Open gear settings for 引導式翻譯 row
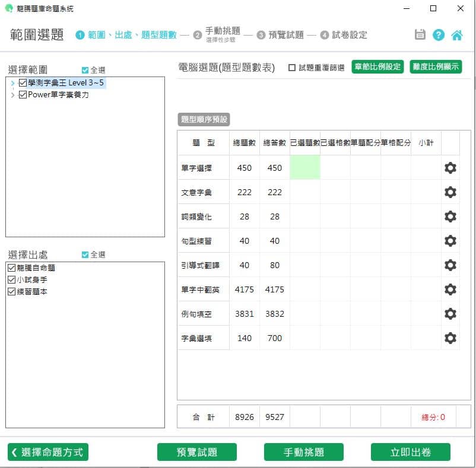Viewport: 476px width, 468px height. [x=450, y=265]
